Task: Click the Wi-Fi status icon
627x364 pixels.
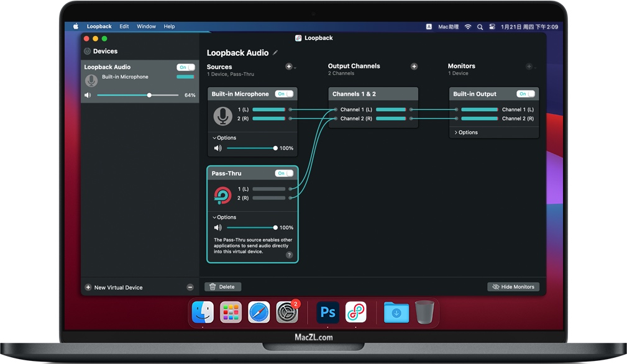Action: 468,27
